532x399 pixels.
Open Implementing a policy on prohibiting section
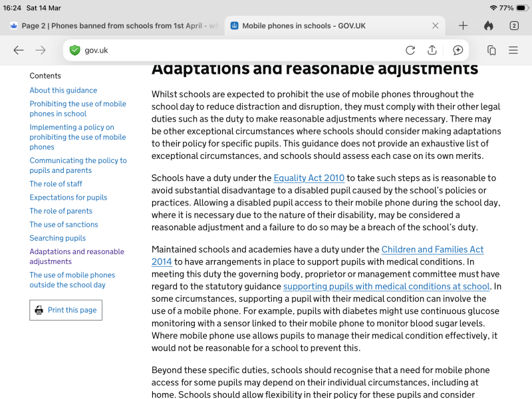pyautogui.click(x=78, y=137)
